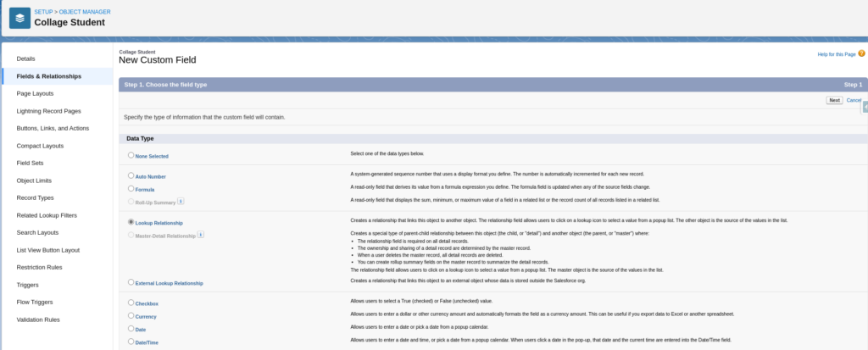Screen dimensions: 868x350
Task: Click the Cancel link
Action: pyautogui.click(x=854, y=100)
